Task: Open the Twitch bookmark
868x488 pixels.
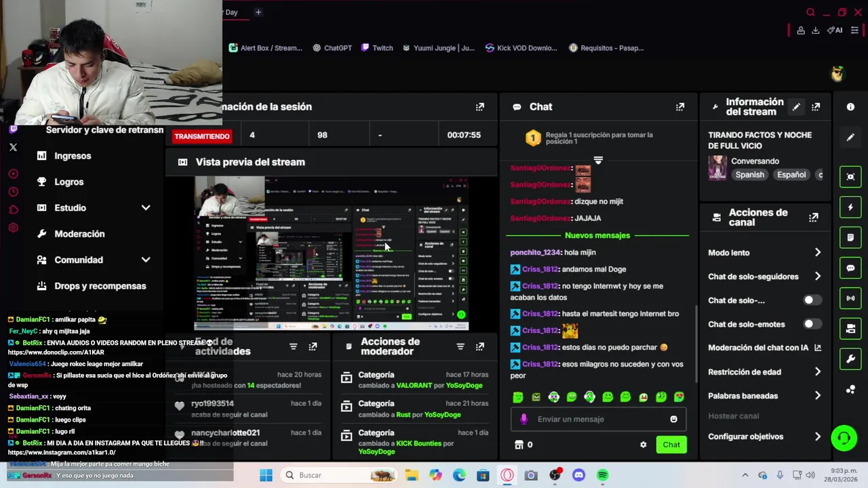Action: 377,48
